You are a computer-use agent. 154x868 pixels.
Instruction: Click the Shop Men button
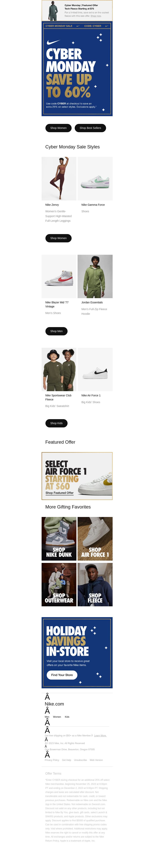pyautogui.click(x=56, y=331)
